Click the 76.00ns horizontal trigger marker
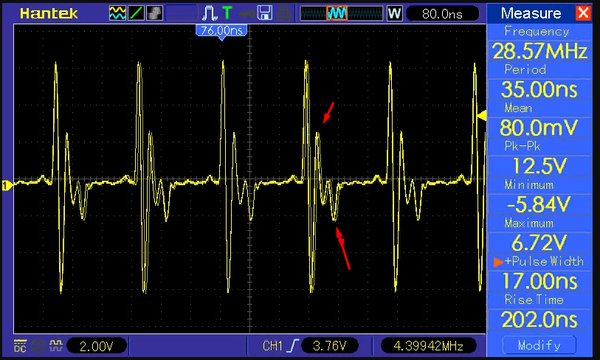This screenshot has width=600, height=360. click(222, 31)
